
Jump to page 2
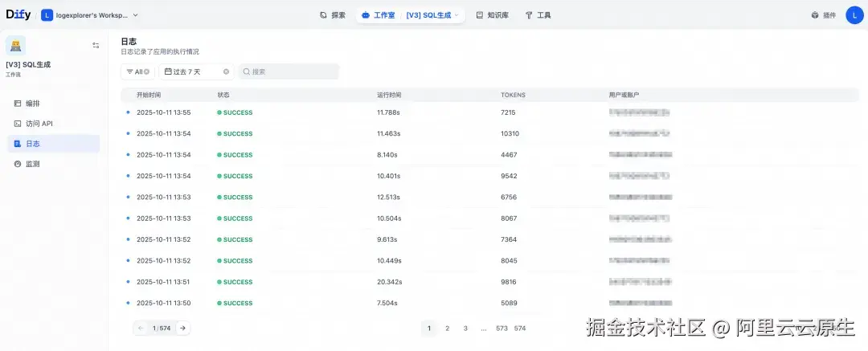pyautogui.click(x=448, y=329)
